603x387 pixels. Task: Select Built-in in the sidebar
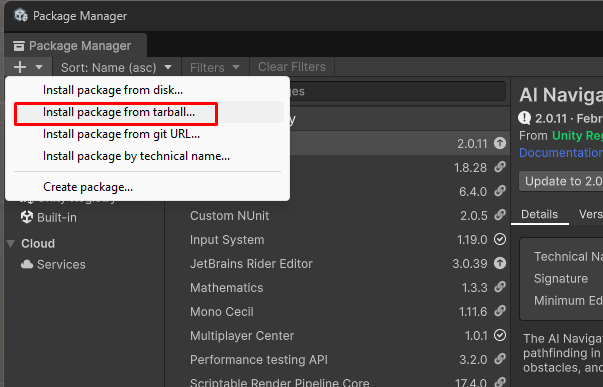[57, 218]
